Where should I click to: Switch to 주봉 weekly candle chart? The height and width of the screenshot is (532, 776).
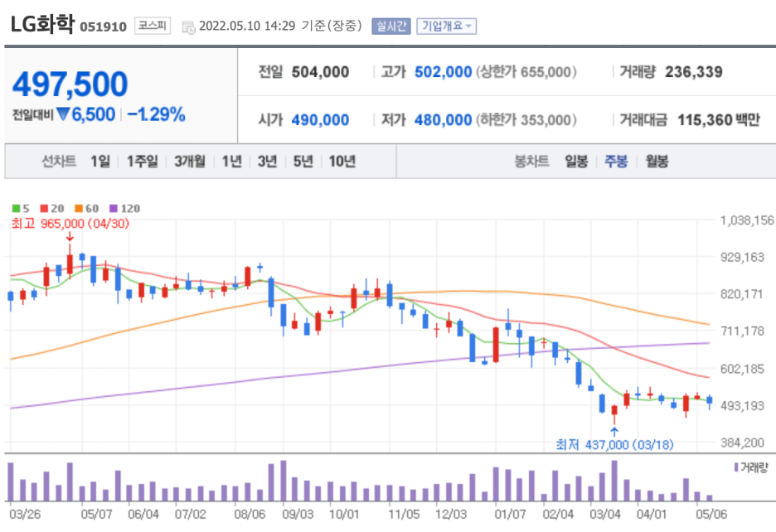(616, 161)
